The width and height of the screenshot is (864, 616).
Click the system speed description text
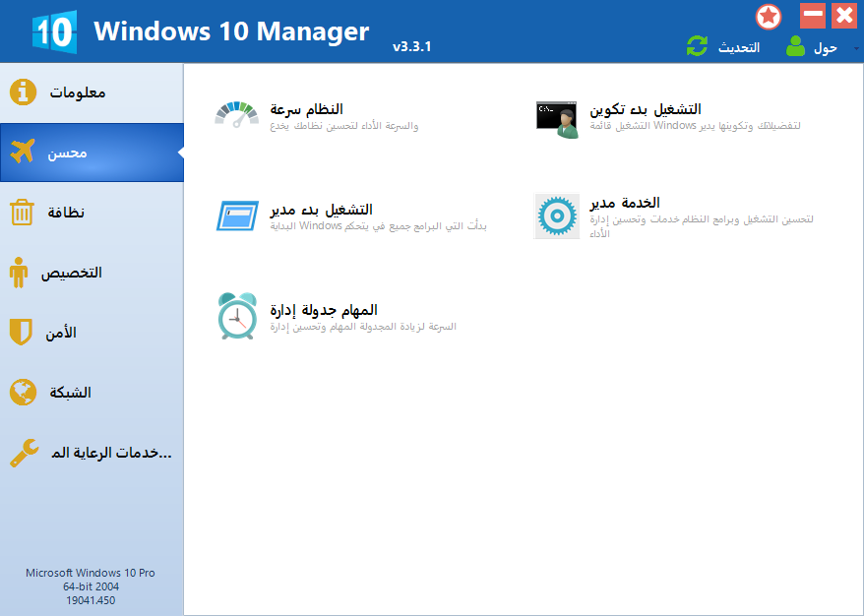(344, 126)
